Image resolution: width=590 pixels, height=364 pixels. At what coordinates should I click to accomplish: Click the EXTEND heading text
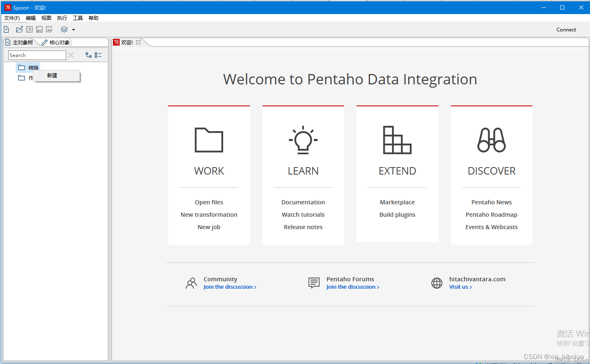pyautogui.click(x=397, y=171)
